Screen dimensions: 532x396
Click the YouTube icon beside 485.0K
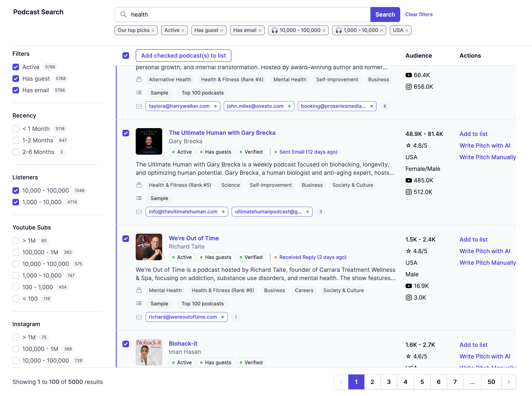tap(408, 181)
